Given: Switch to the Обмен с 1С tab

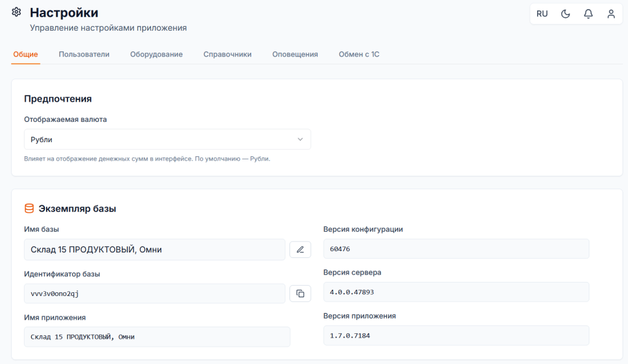Looking at the screenshot, I should 359,54.
